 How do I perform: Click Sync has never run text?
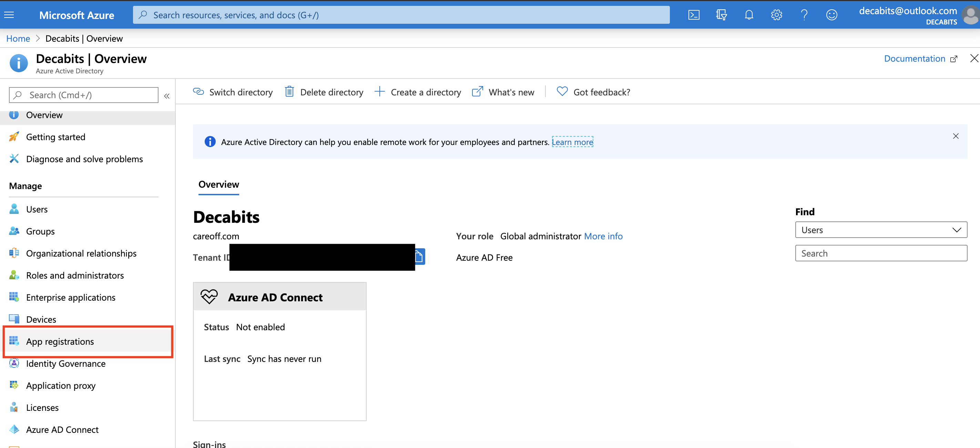point(284,359)
